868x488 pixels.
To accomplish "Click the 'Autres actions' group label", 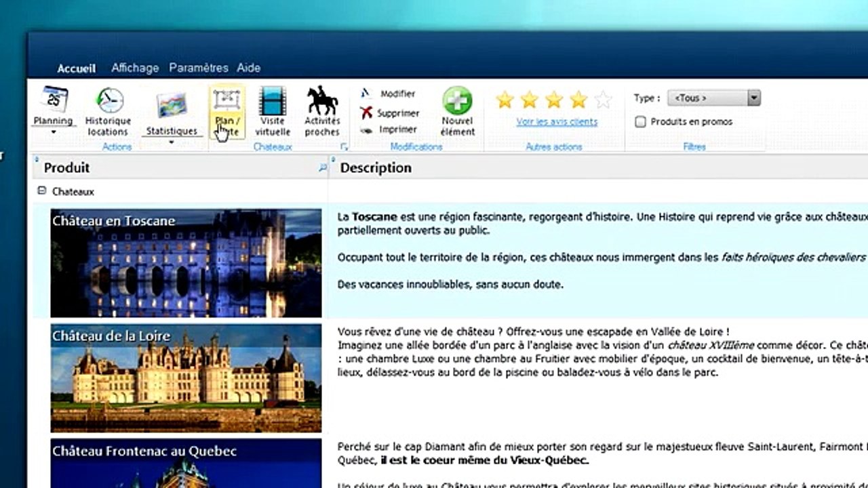I will pyautogui.click(x=554, y=146).
